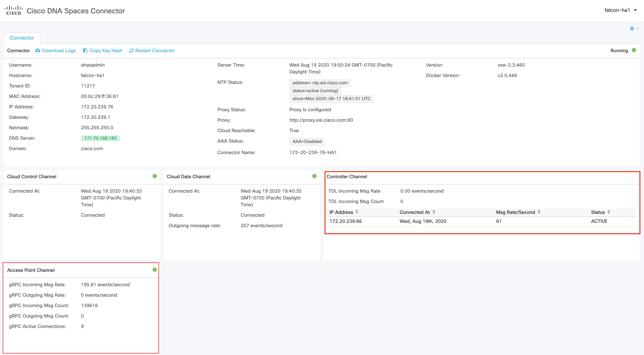644x355 pixels.
Task: Sort table by IP Address column
Action: click(357, 212)
